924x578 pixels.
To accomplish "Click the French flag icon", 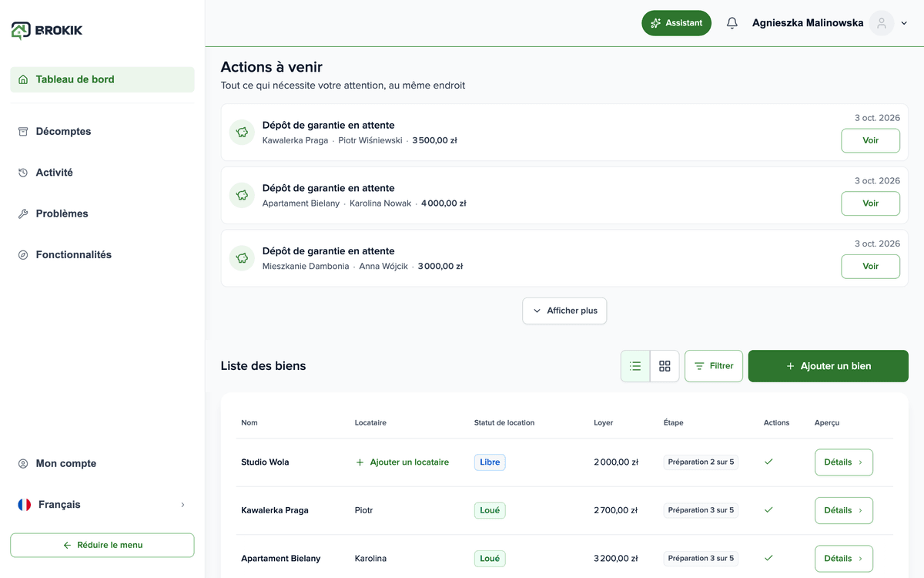I will (25, 505).
